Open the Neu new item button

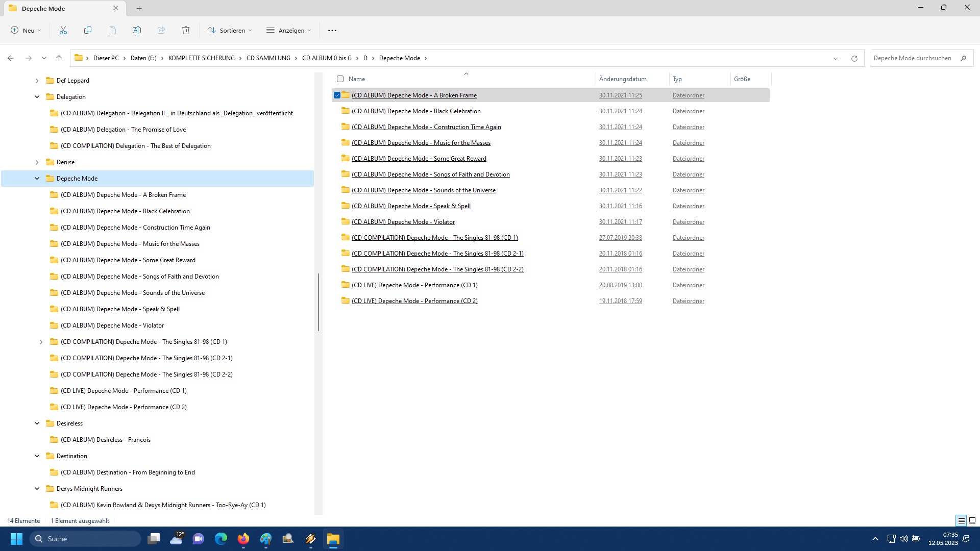[26, 31]
